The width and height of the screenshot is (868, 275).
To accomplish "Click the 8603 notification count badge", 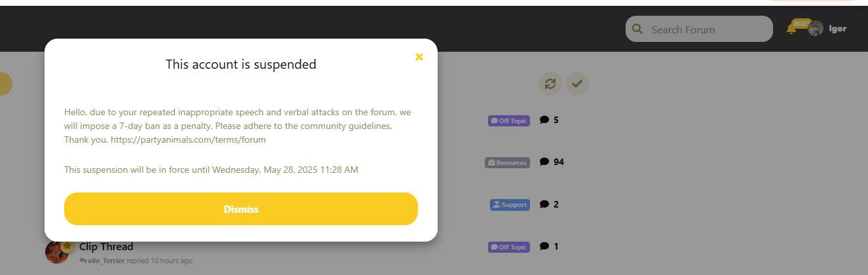I will pos(801,24).
